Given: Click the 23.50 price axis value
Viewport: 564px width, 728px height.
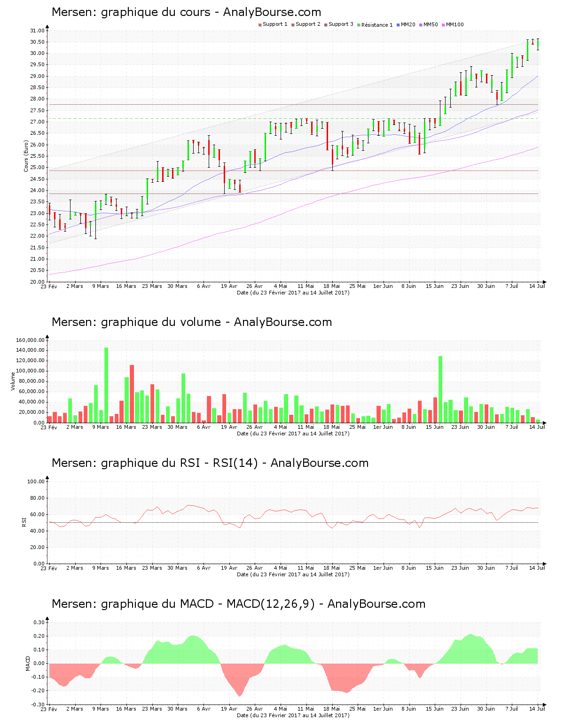Looking at the screenshot, I should (x=37, y=202).
